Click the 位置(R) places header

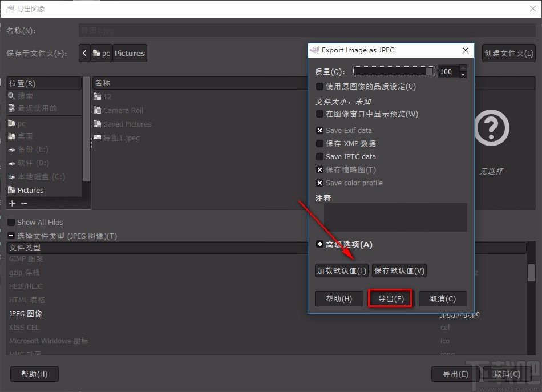44,83
